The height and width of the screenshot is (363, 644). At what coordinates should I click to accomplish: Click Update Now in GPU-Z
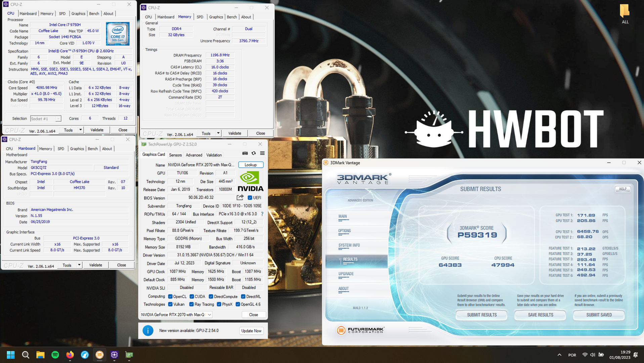click(x=251, y=331)
